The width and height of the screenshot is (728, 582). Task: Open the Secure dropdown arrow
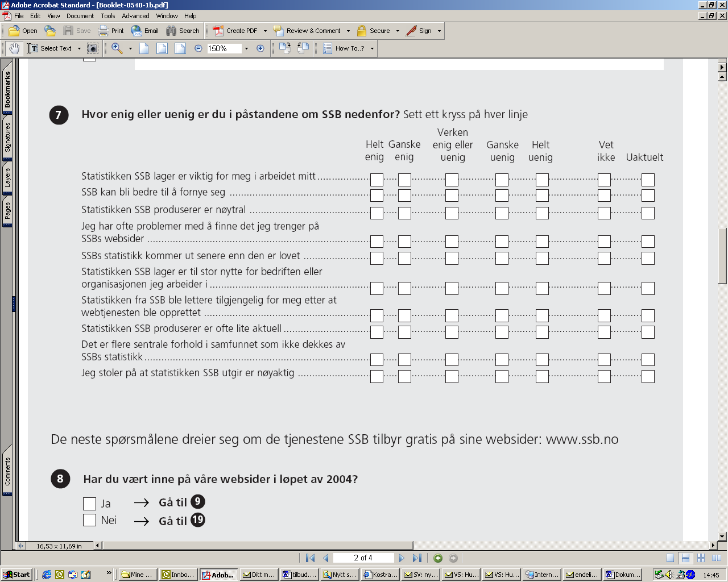398,31
